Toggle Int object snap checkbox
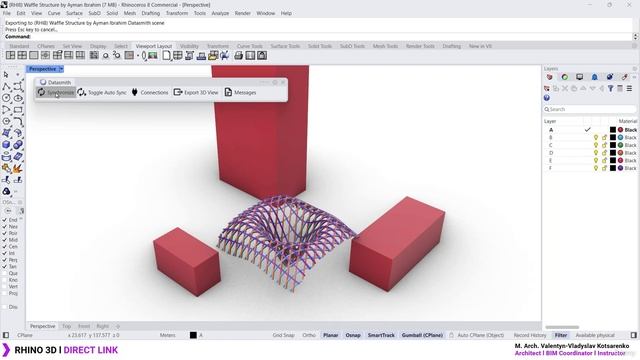Viewport: 640px width, 360px height. coord(5,253)
